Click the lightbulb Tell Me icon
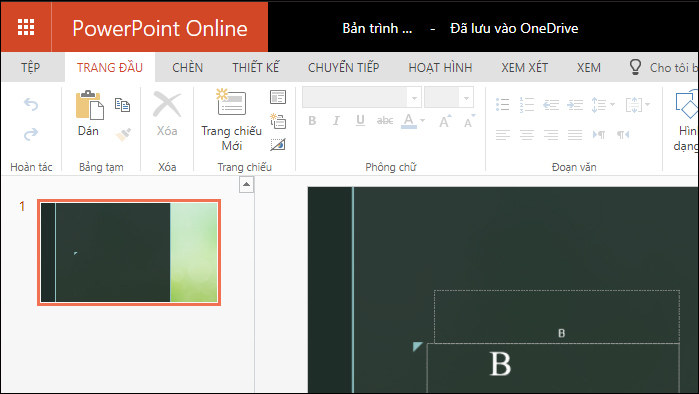This screenshot has height=394, width=699. (635, 67)
